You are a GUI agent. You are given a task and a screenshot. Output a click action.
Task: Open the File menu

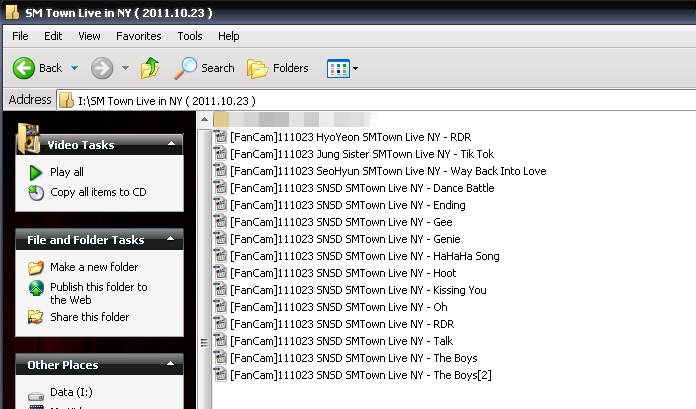coord(20,36)
